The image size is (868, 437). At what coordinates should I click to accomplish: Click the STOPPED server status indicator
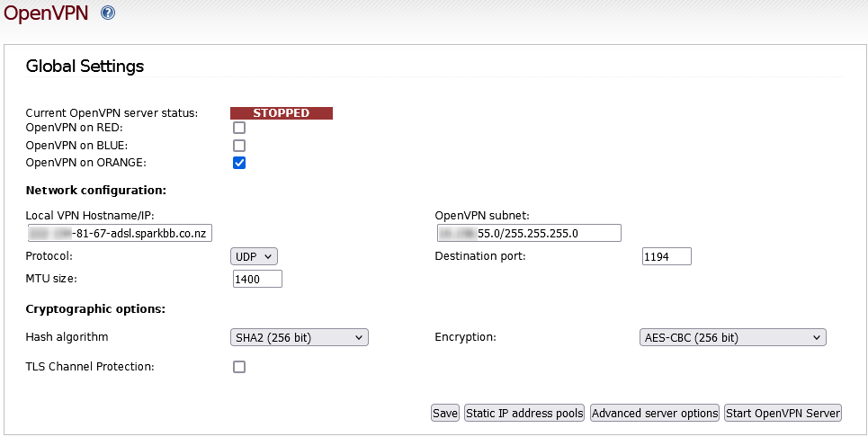click(x=282, y=112)
